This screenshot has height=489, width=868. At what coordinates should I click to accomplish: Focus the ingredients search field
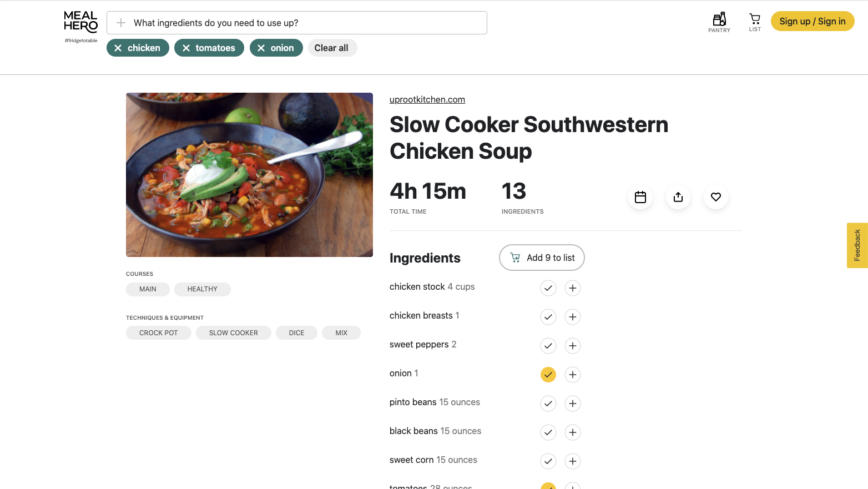(305, 23)
